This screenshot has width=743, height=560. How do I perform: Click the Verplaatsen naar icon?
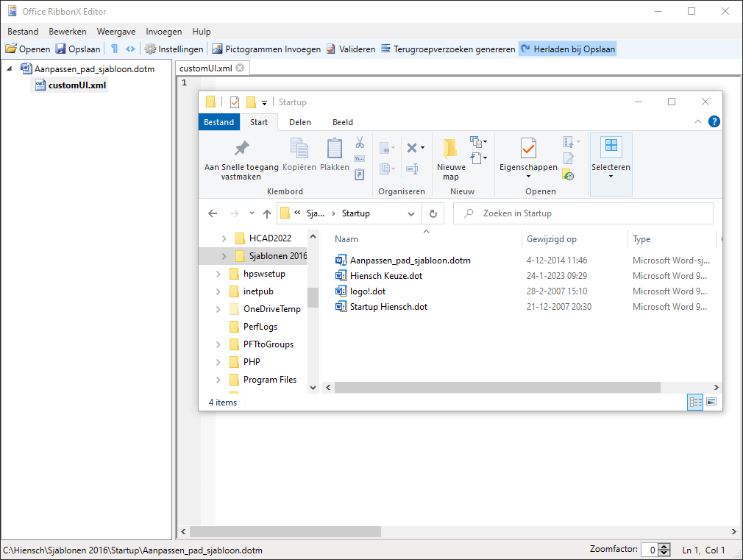pyautogui.click(x=387, y=148)
